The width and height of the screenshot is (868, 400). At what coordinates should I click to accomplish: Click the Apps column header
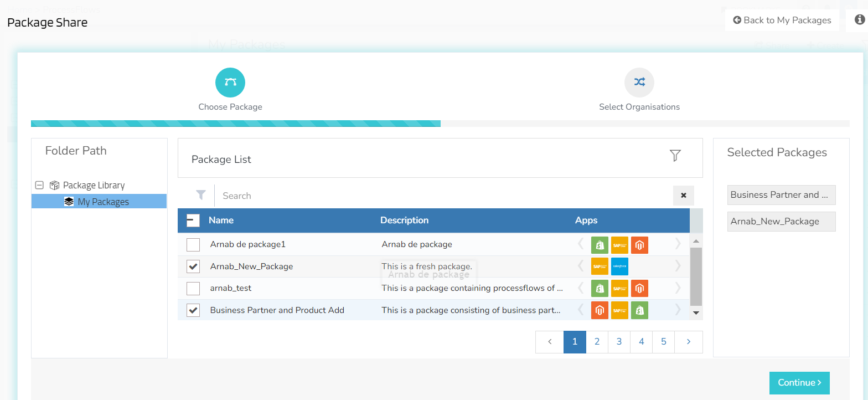click(x=586, y=220)
